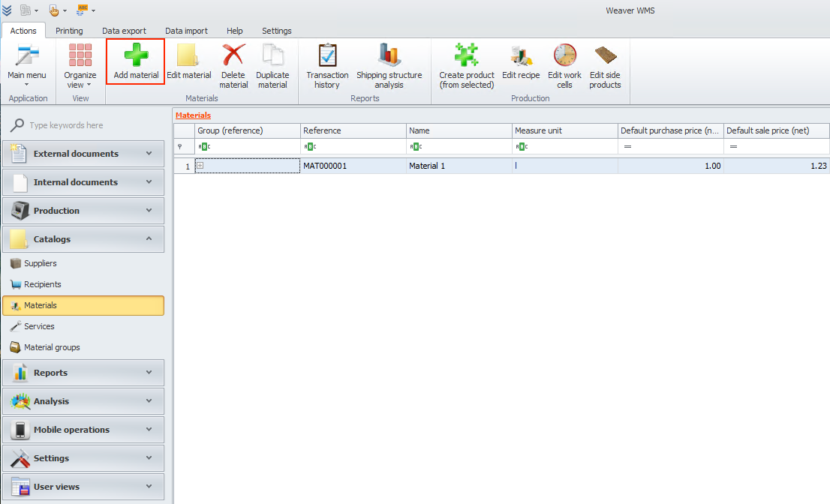The width and height of the screenshot is (830, 504).
Task: Click the search keywords input field
Action: (95, 125)
